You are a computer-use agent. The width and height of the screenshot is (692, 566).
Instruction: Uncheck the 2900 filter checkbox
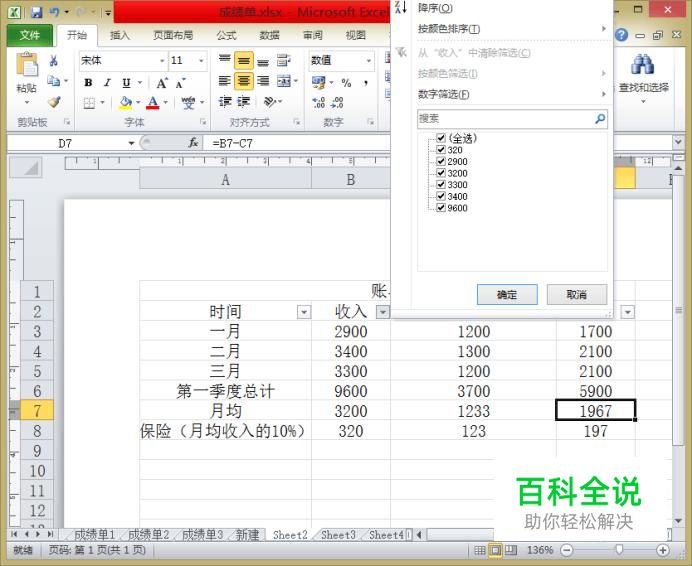(440, 161)
